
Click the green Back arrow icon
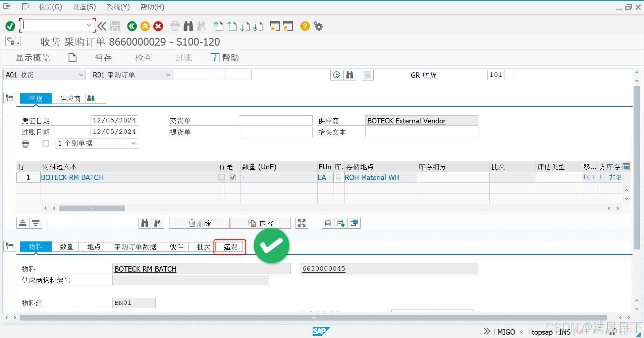click(x=132, y=26)
